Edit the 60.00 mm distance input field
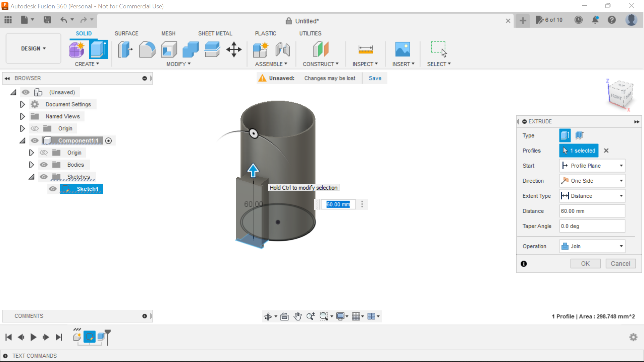The height and width of the screenshot is (362, 644). coord(592,211)
